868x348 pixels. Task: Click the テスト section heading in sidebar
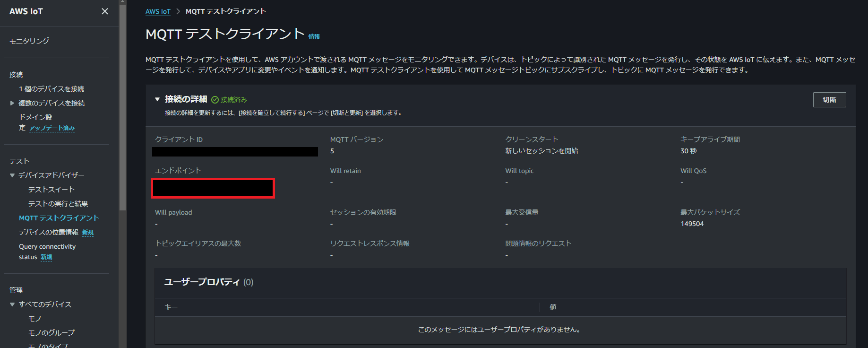[x=19, y=161]
